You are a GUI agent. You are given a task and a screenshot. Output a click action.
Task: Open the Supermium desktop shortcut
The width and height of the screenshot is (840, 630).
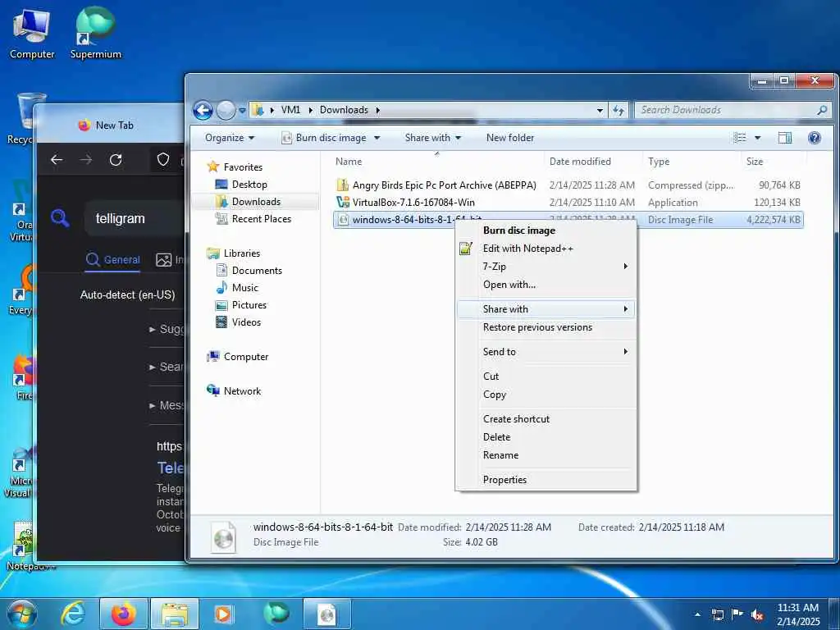point(95,34)
